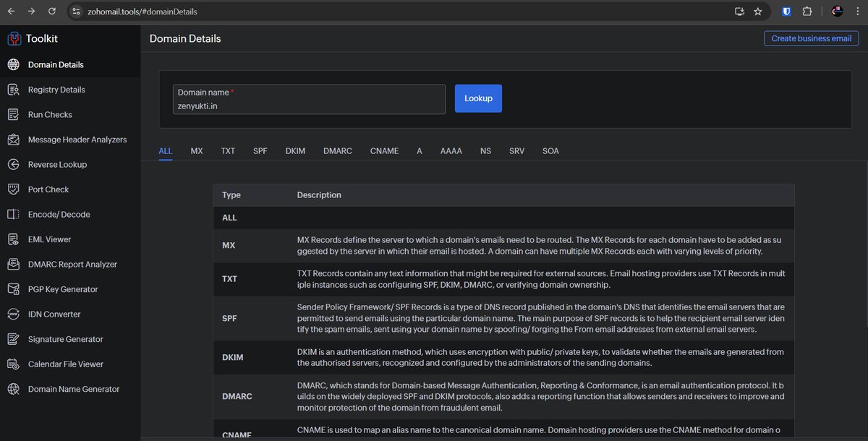868x441 pixels.
Task: Switch to the NS tab
Action: pyautogui.click(x=485, y=151)
